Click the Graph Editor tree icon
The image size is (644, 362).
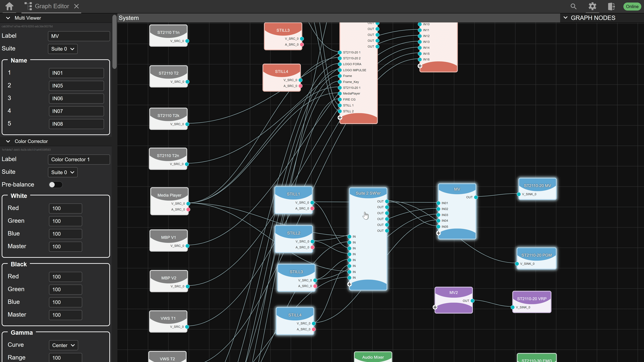pos(29,6)
